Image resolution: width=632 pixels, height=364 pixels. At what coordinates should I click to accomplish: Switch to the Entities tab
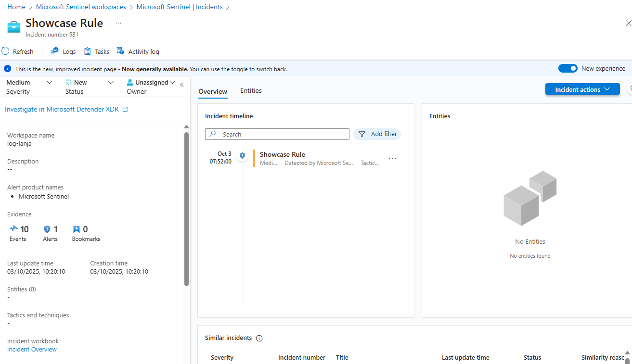[x=251, y=90]
